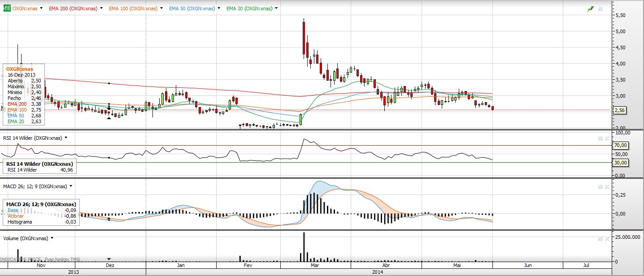Open the MACD 26; 12; 9 dropdown
Viewport: 644px width, 276px height.
[x=70, y=186]
